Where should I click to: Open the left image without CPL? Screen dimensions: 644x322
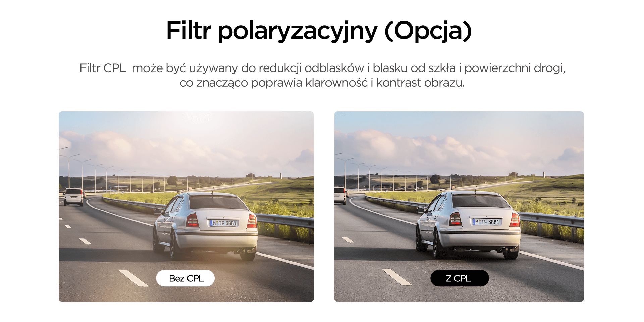[186, 206]
